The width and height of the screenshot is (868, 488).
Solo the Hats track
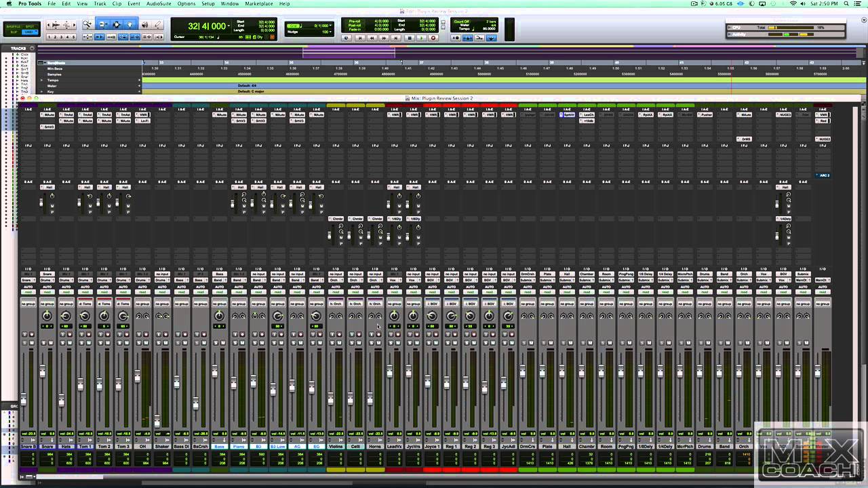point(62,343)
